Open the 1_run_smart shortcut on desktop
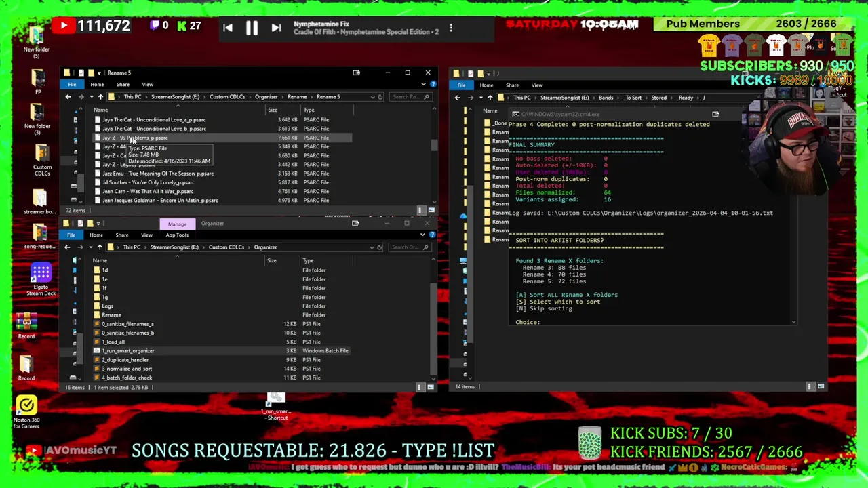The height and width of the screenshot is (488, 868). pos(276,405)
